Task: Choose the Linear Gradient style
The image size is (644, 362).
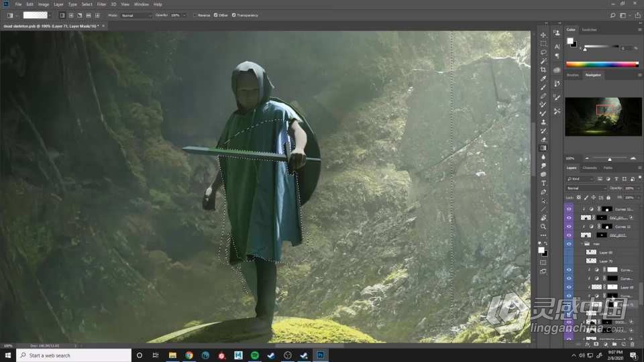Action: 62,15
